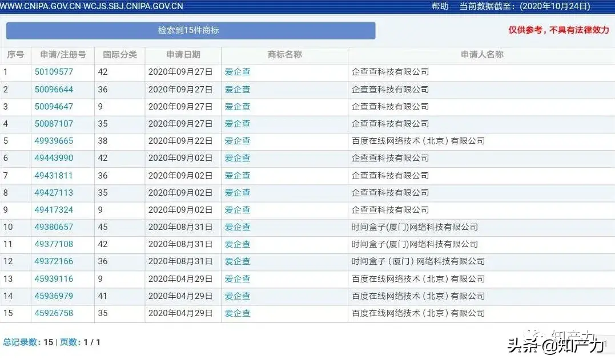Screen dimensions: 615x364
Task: Select date 2020年09月22日 in row 5
Action: [x=180, y=141]
